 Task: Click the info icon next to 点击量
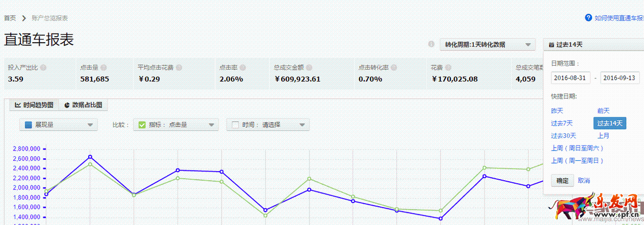(103, 68)
